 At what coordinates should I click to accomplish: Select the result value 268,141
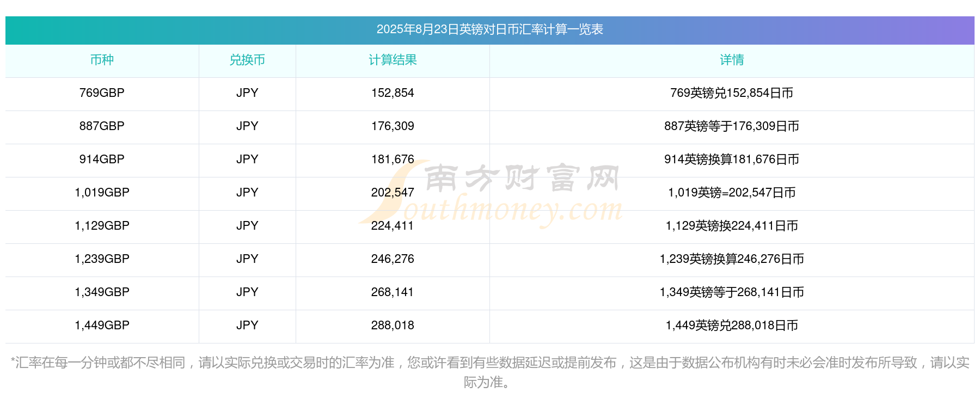[x=393, y=292]
